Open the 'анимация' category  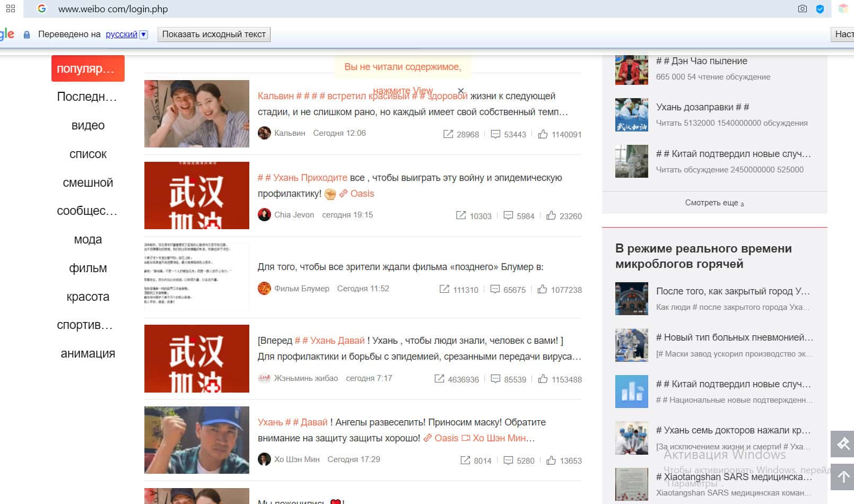click(x=88, y=353)
